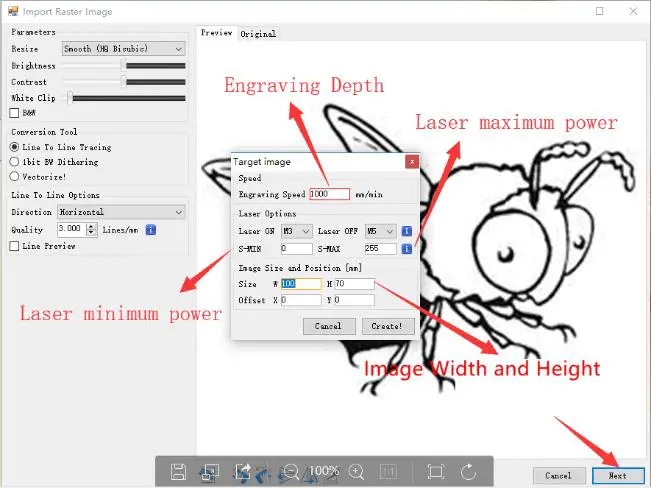This screenshot has height=488, width=651.
Task: Click the Create! button
Action: [388, 326]
